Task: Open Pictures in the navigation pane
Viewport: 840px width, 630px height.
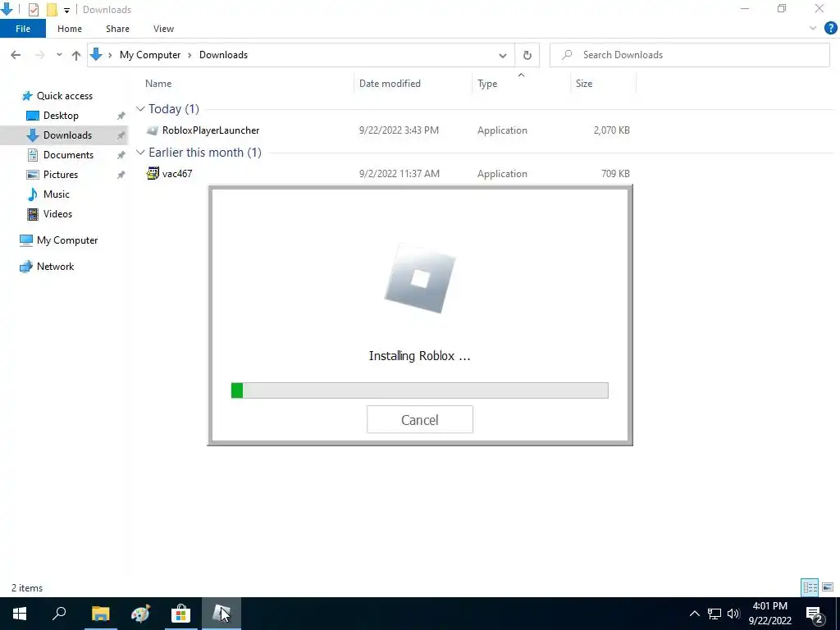Action: click(60, 175)
